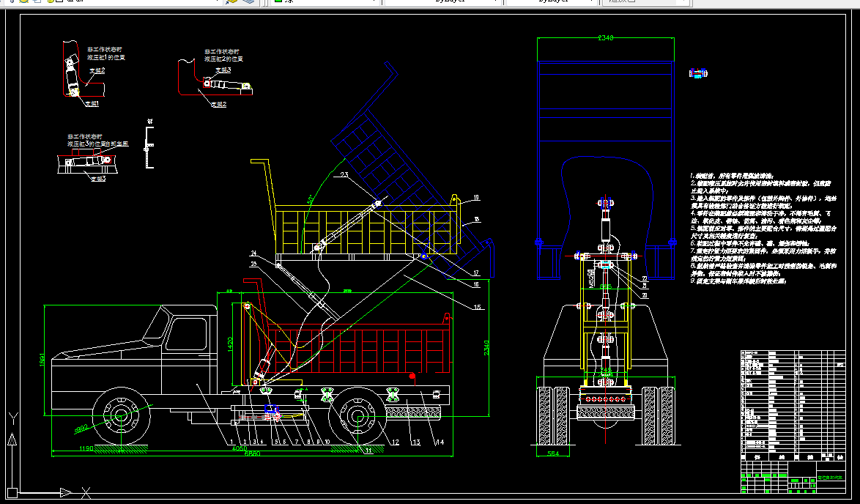Select part balloon number 25

(x=253, y=264)
